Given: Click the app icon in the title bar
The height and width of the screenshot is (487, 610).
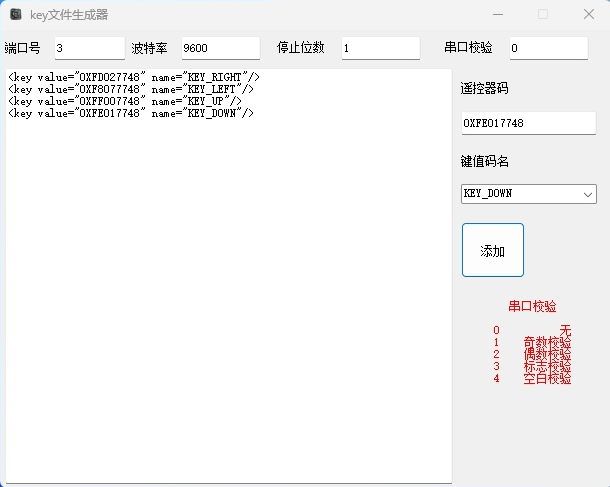Looking at the screenshot, I should [16, 15].
